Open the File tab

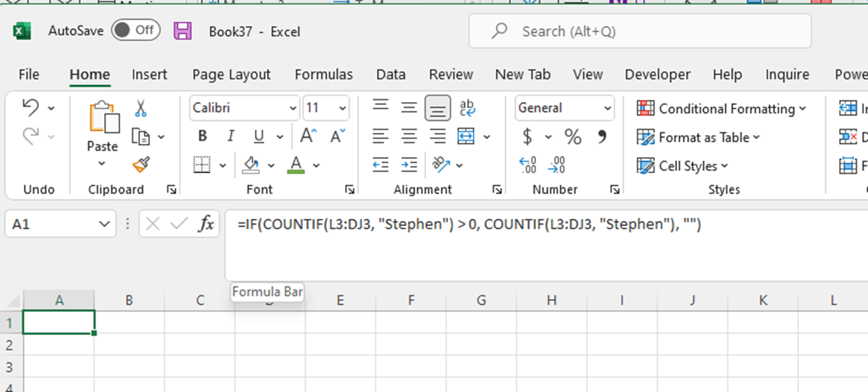tap(29, 75)
